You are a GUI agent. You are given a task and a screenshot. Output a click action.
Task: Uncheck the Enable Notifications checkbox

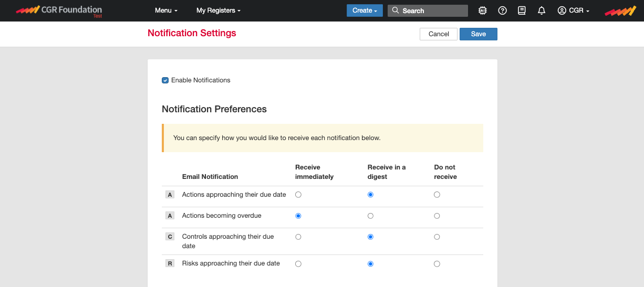click(165, 80)
